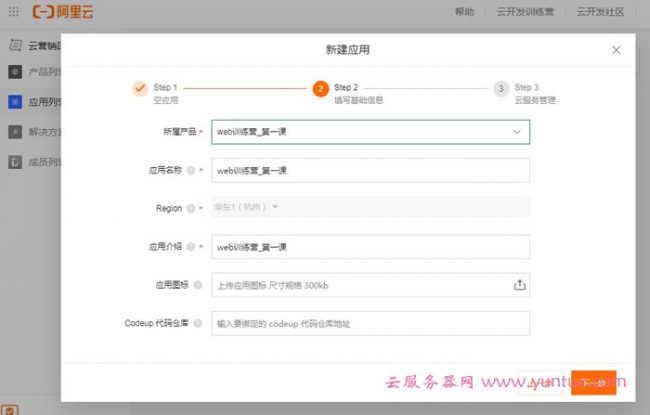Click the Codeup 代码仓库 address field

click(370, 323)
